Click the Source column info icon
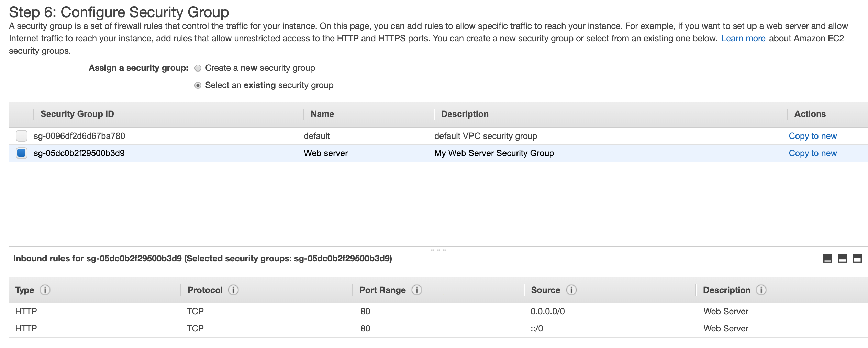The image size is (868, 348). [x=571, y=290]
